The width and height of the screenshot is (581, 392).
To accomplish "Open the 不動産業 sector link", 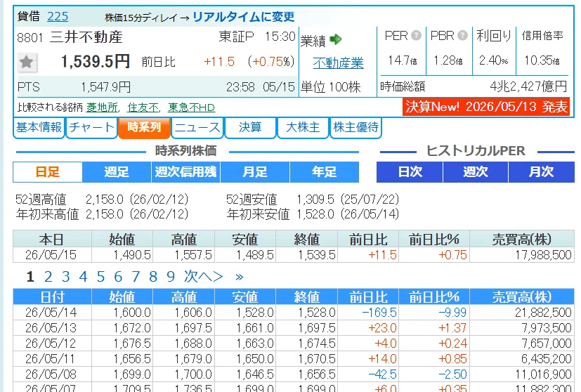I will (339, 63).
